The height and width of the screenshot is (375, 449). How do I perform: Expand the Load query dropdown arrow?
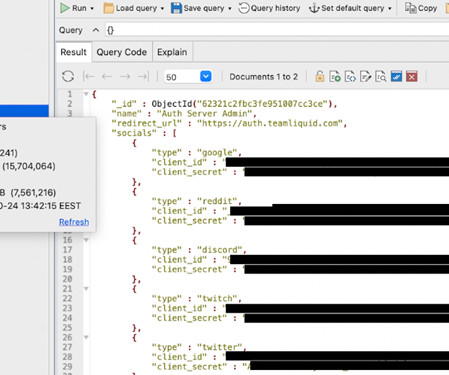point(162,8)
